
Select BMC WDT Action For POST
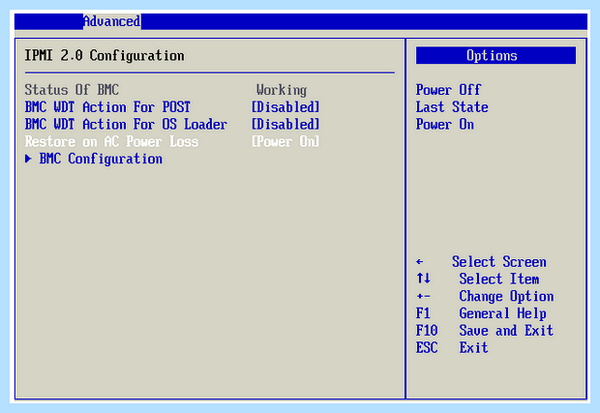click(108, 107)
